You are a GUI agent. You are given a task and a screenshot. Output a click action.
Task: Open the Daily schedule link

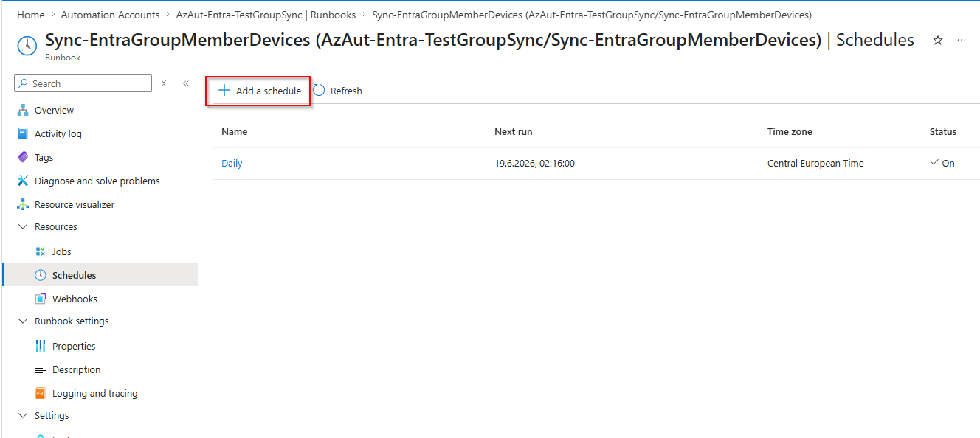click(x=232, y=164)
